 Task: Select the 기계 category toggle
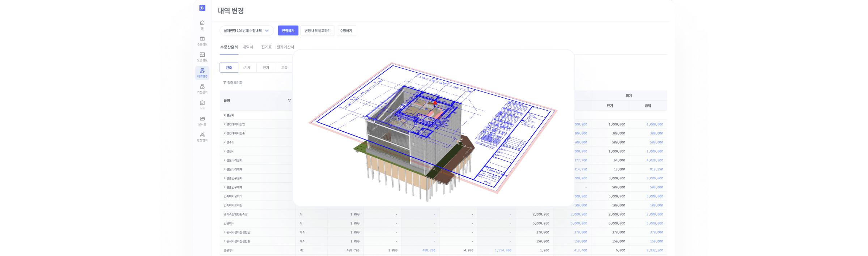tap(247, 68)
